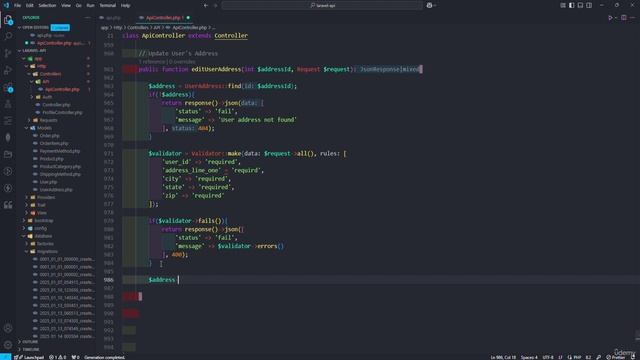Toggle the bottom Panel
Viewport: 640px width, 360px height.
click(580, 5)
